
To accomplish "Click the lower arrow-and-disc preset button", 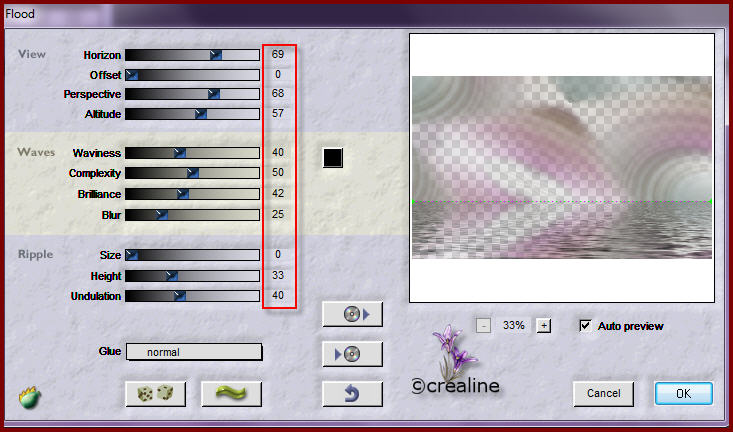I will (352, 354).
